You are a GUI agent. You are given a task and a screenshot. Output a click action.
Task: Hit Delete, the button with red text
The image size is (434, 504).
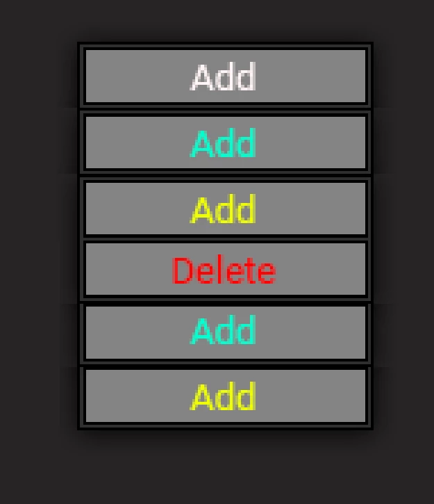pos(226,269)
